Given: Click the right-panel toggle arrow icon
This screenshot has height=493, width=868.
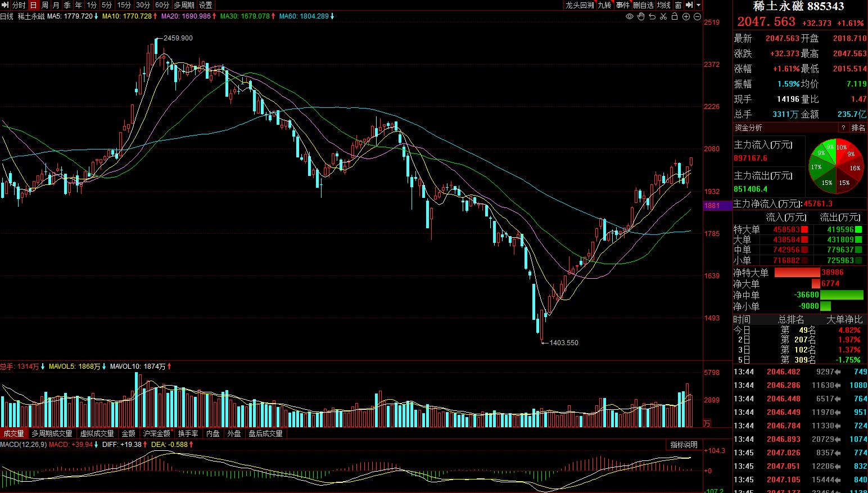Looking at the screenshot, I should click(x=689, y=5).
